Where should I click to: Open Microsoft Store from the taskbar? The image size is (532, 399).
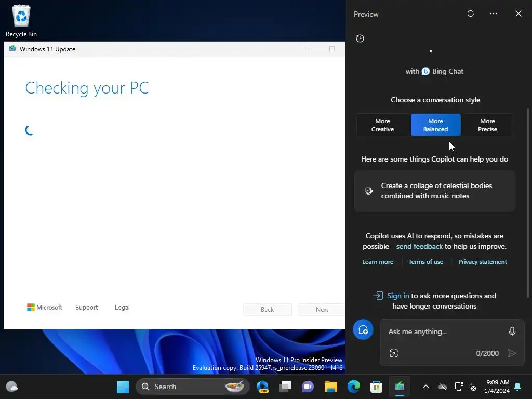[376, 387]
